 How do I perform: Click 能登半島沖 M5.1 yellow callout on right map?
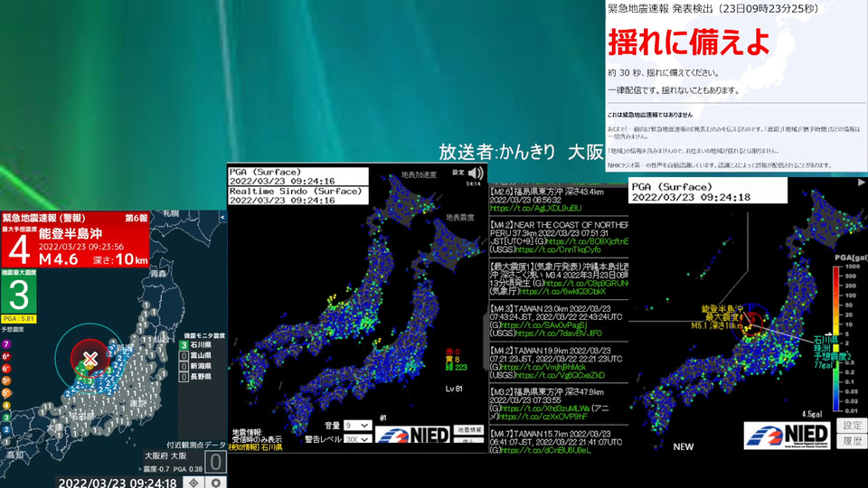(717, 317)
